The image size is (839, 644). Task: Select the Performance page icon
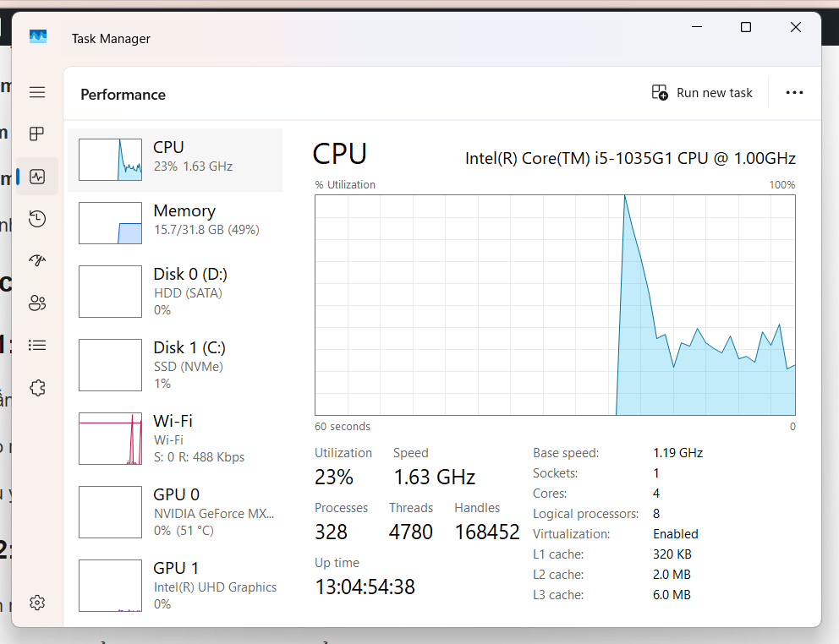click(x=37, y=177)
